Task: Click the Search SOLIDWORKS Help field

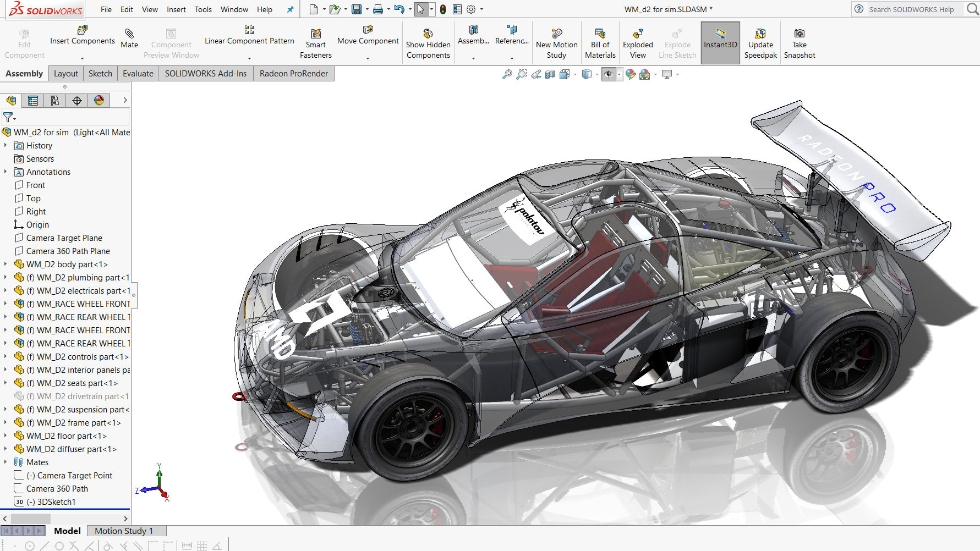Action: click(x=911, y=9)
